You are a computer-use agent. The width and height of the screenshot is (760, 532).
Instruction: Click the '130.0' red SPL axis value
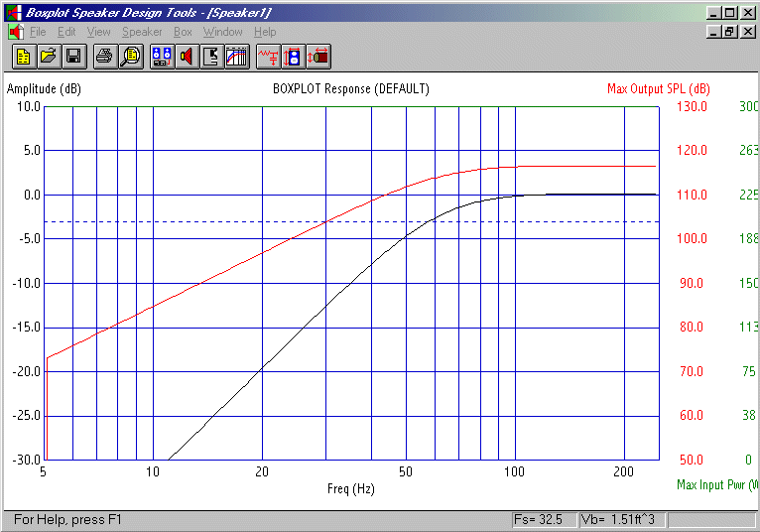pyautogui.click(x=692, y=106)
